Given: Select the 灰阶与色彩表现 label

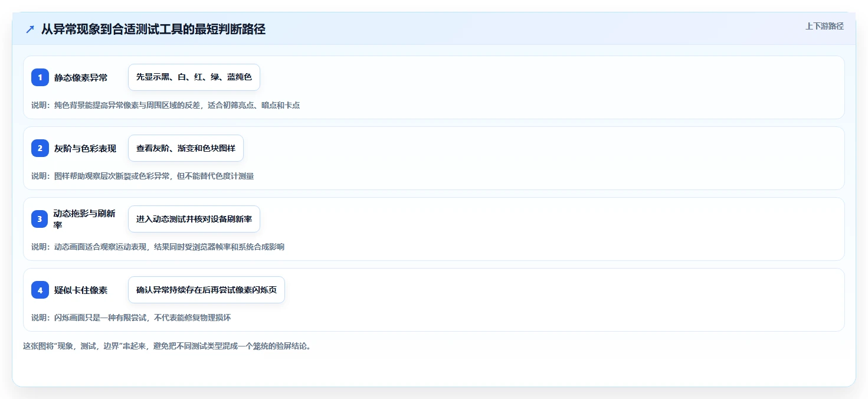Looking at the screenshot, I should [85, 148].
